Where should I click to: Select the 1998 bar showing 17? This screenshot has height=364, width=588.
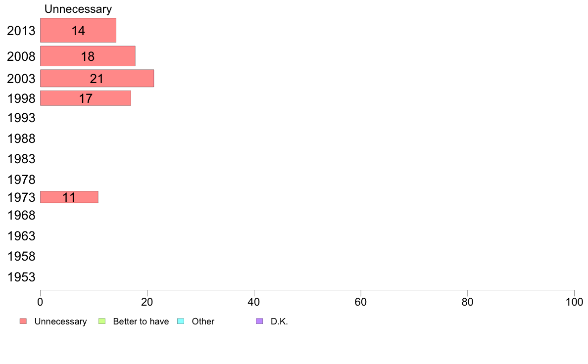tap(86, 98)
